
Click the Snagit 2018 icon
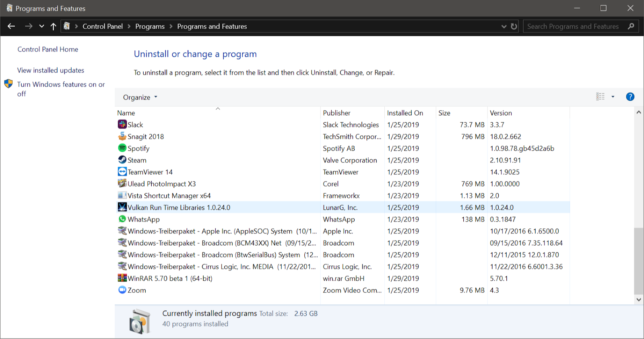(x=122, y=136)
